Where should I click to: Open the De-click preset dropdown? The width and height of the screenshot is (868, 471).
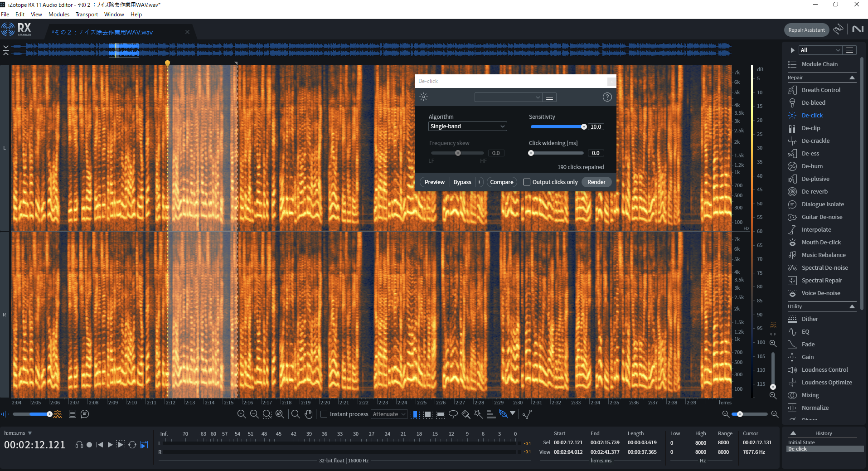[x=508, y=97]
